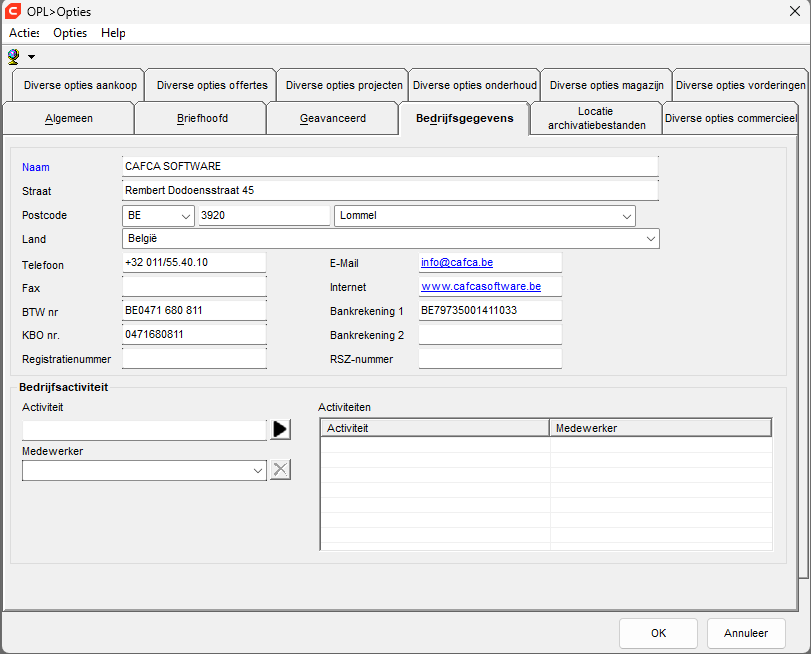Switch to Diverse opties magazijn tab
The width and height of the screenshot is (811, 654).
(x=607, y=85)
